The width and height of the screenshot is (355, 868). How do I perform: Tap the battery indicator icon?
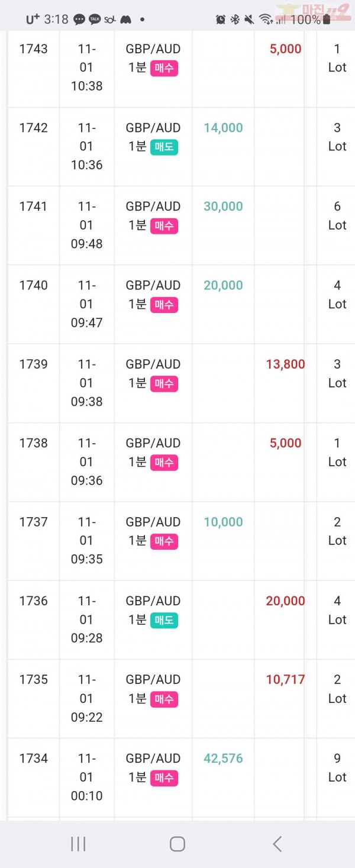(x=326, y=20)
